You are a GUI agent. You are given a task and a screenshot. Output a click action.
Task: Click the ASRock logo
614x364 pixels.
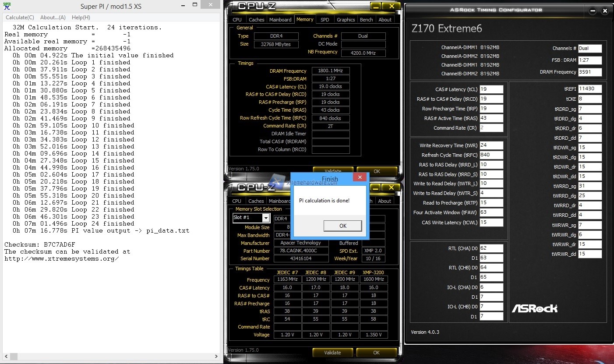(535, 308)
